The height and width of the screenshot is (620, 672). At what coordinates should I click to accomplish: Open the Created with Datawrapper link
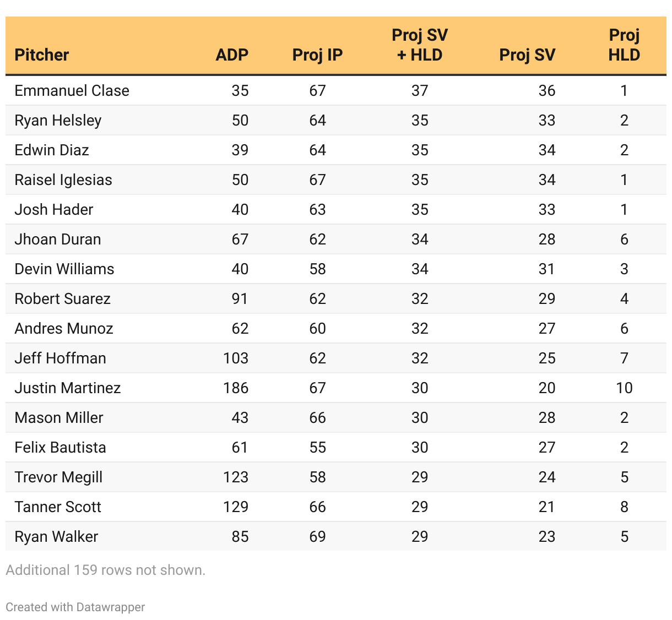coord(75,607)
